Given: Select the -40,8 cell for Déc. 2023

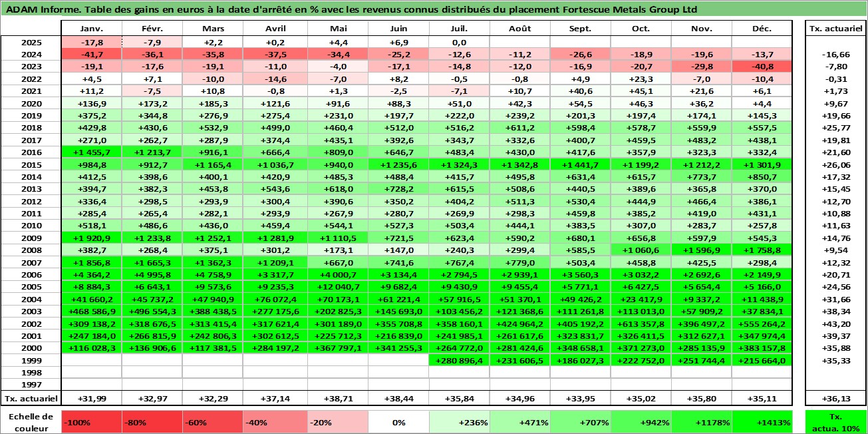Looking at the screenshot, I should (x=762, y=67).
